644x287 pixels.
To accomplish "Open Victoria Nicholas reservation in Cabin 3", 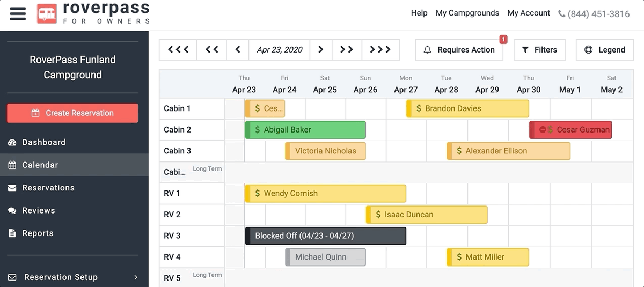I will [x=325, y=151].
